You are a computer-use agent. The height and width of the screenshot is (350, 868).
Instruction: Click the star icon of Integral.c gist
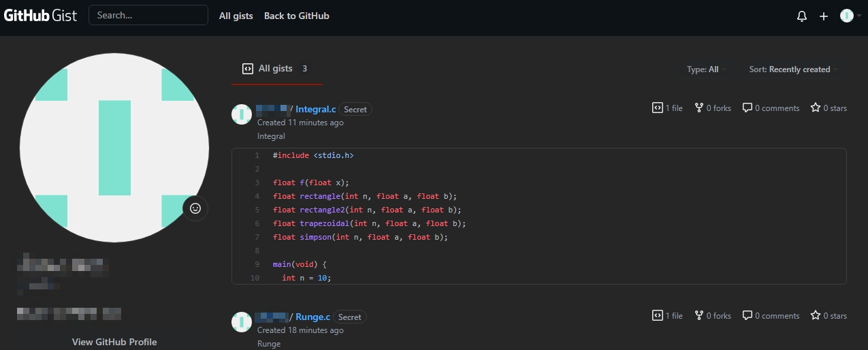[x=816, y=108]
